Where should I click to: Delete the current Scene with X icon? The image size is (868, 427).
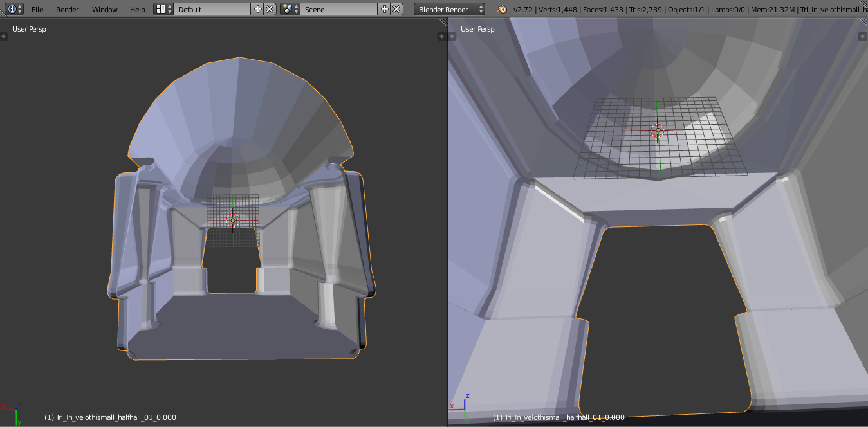[x=397, y=9]
